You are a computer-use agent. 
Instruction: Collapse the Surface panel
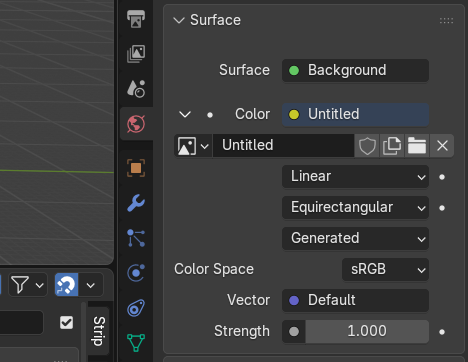[x=179, y=20]
